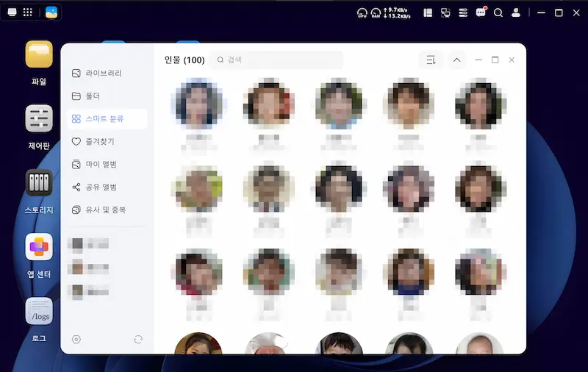Image resolution: width=588 pixels, height=372 pixels.
Task: Click the 인물 (100) heading
Action: click(x=184, y=60)
